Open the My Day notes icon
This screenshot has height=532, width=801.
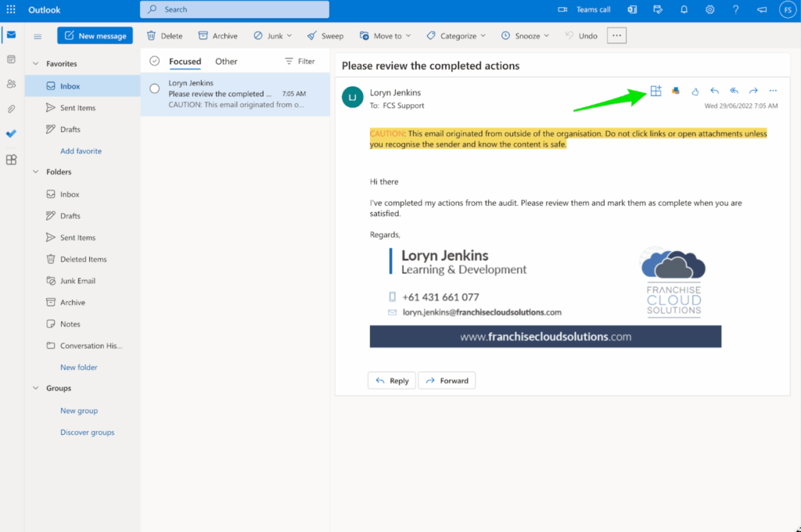658,9
